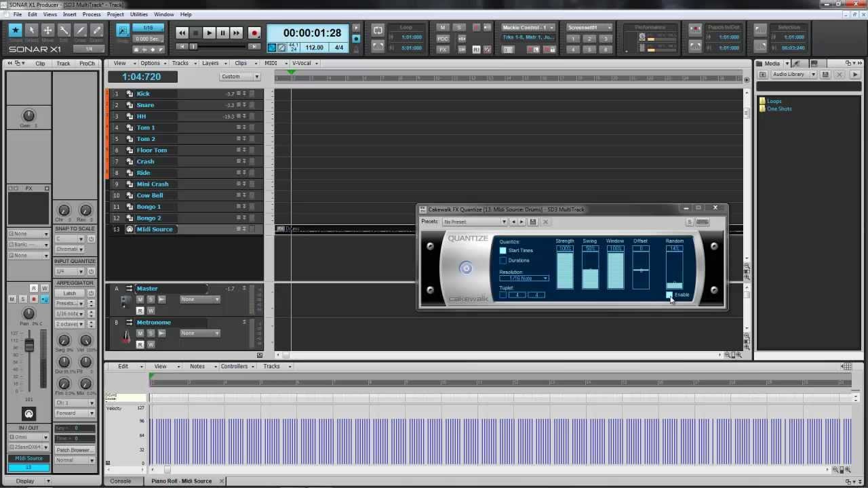Toggle the Loop on/off icon
Image resolution: width=868 pixels, height=488 pixels.
point(378,30)
